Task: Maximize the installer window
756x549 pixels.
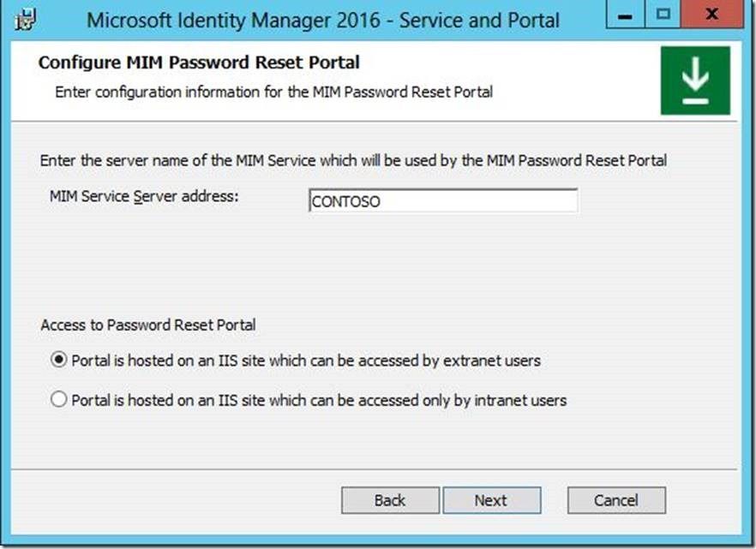Action: 663,15
